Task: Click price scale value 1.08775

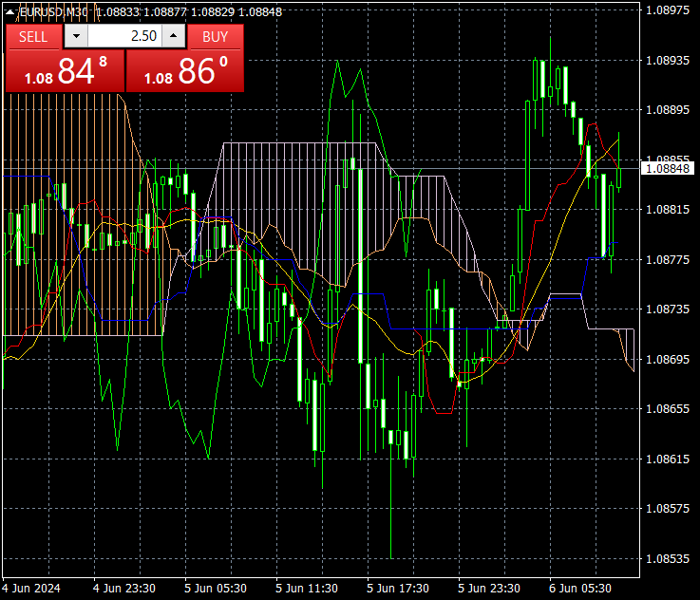Action: pyautogui.click(x=668, y=259)
